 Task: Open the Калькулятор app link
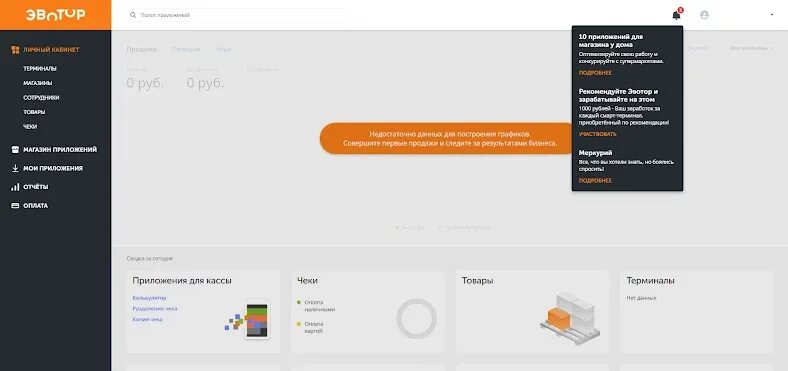point(149,298)
